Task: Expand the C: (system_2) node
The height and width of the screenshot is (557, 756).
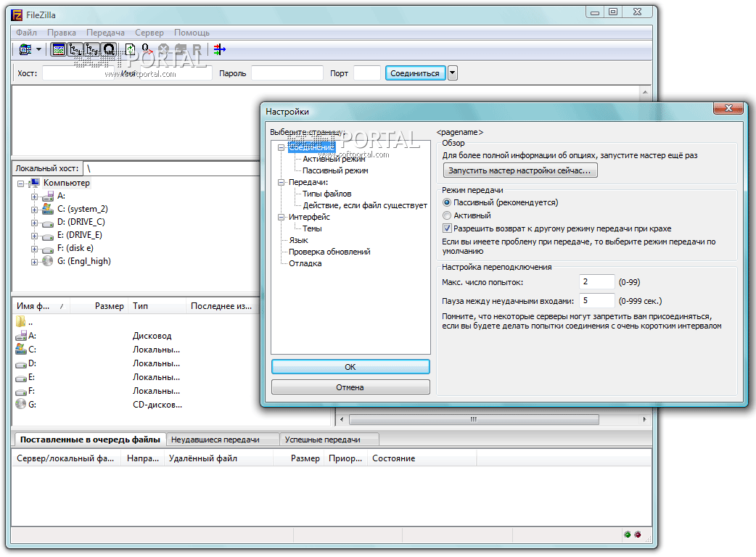Action: [34, 210]
